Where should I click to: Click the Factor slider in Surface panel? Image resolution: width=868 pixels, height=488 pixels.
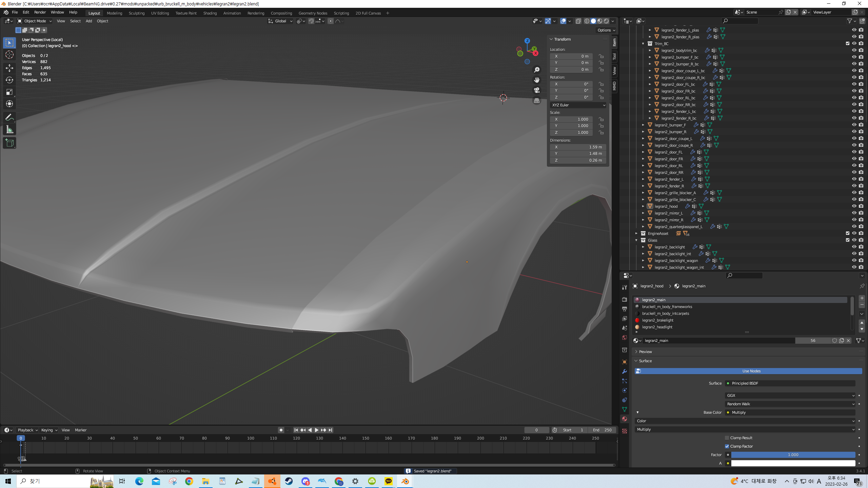793,455
